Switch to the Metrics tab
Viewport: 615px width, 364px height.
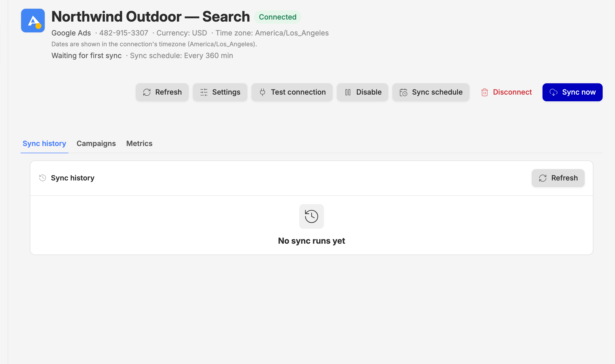tap(139, 143)
